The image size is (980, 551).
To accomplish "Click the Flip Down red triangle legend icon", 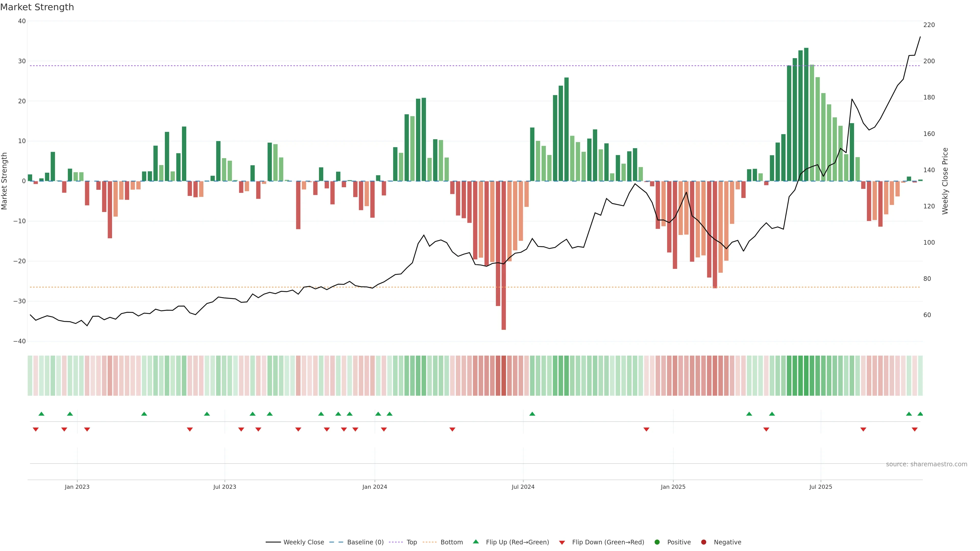I will [x=562, y=542].
